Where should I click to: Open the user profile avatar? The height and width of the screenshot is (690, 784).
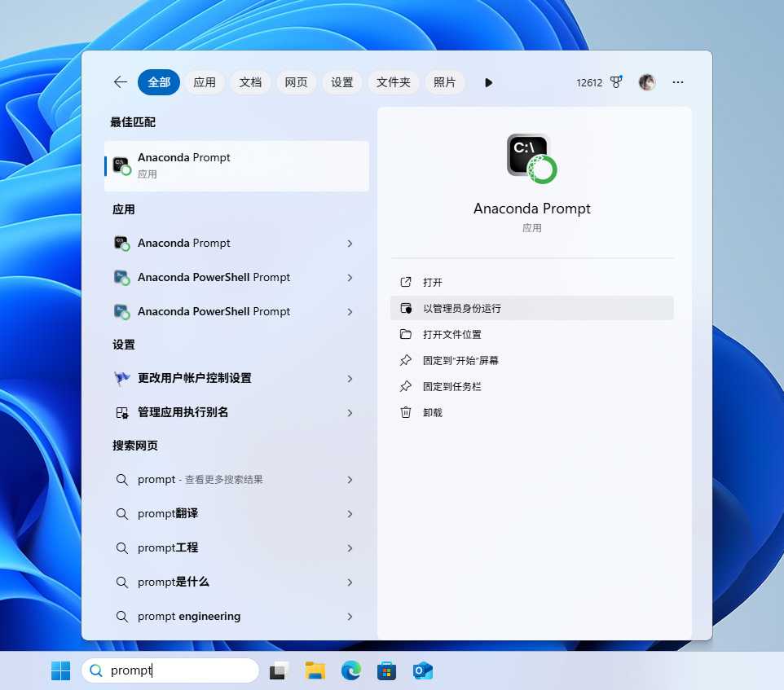647,82
